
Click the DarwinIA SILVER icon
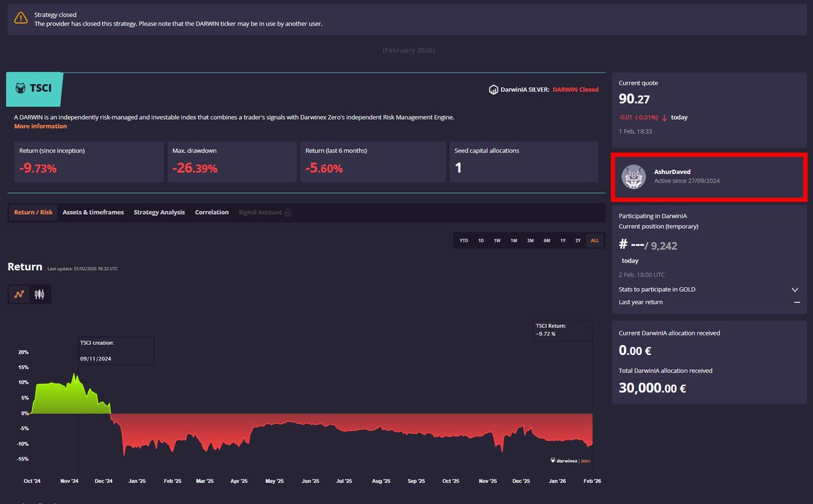493,89
